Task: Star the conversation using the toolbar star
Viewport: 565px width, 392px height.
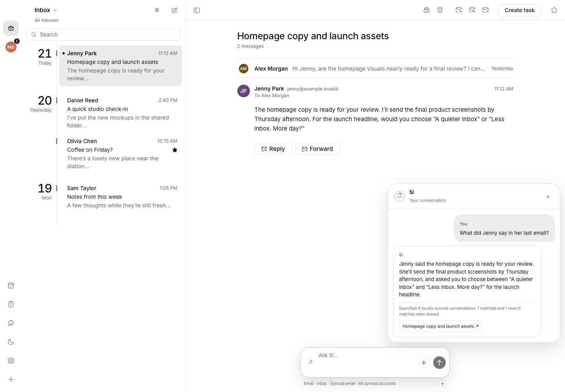Action: click(554, 10)
